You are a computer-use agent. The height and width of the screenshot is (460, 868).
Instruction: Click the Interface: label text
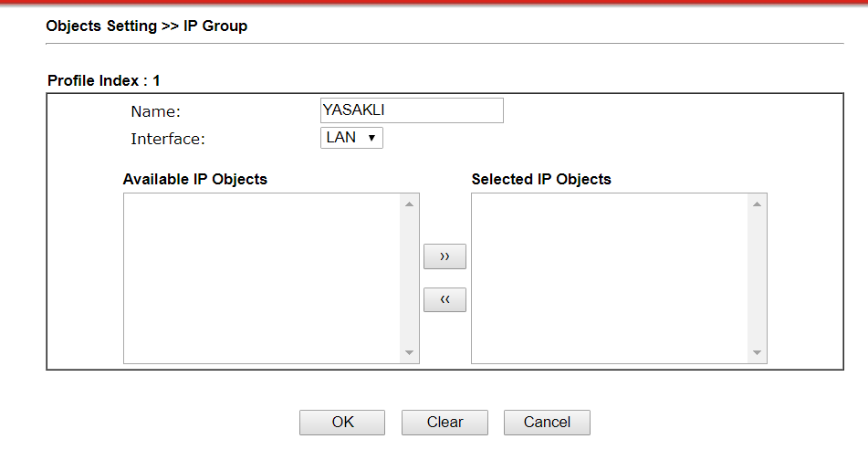coord(168,140)
